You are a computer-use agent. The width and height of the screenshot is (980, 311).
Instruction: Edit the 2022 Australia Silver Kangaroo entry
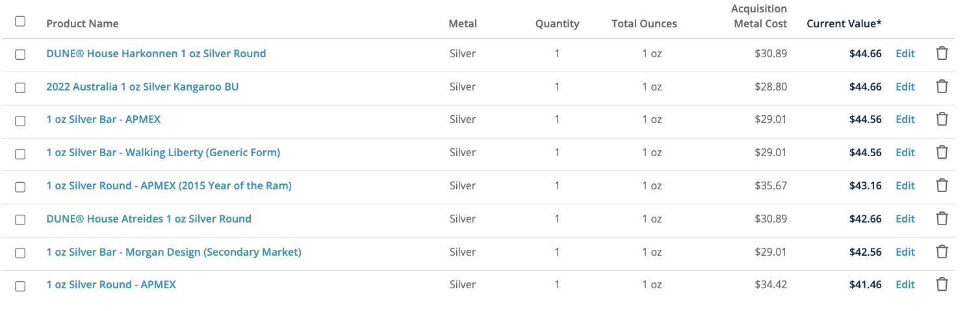click(x=905, y=87)
